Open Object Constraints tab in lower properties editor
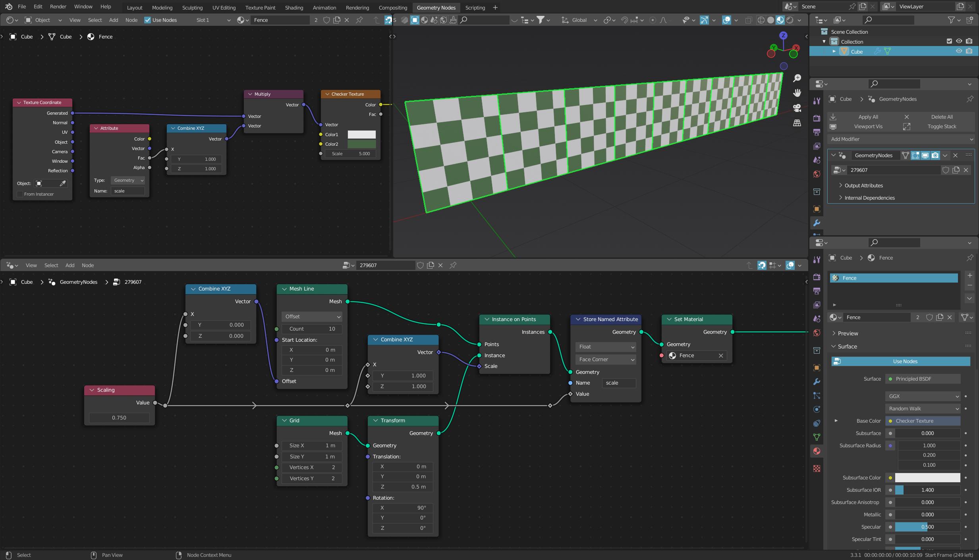Screen dimensions: 979x560 pyautogui.click(x=817, y=423)
